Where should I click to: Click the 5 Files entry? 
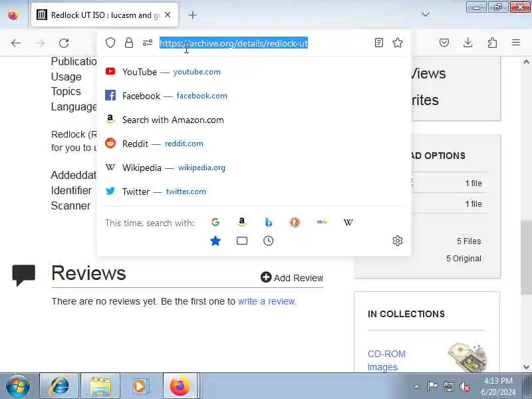(x=469, y=241)
